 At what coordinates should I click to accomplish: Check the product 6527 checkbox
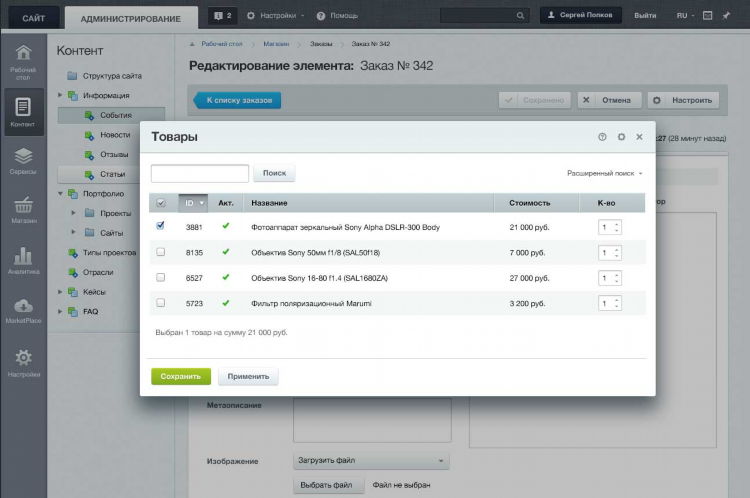pos(161,277)
